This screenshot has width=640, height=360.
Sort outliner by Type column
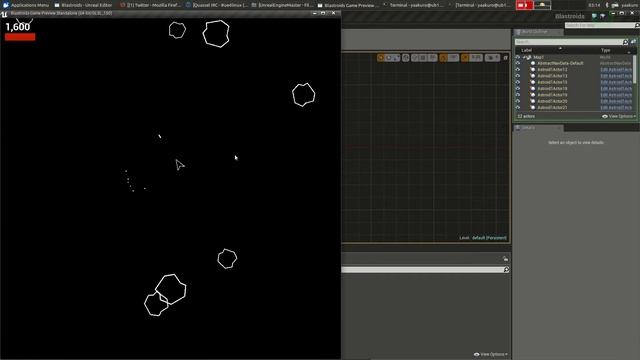click(x=605, y=50)
